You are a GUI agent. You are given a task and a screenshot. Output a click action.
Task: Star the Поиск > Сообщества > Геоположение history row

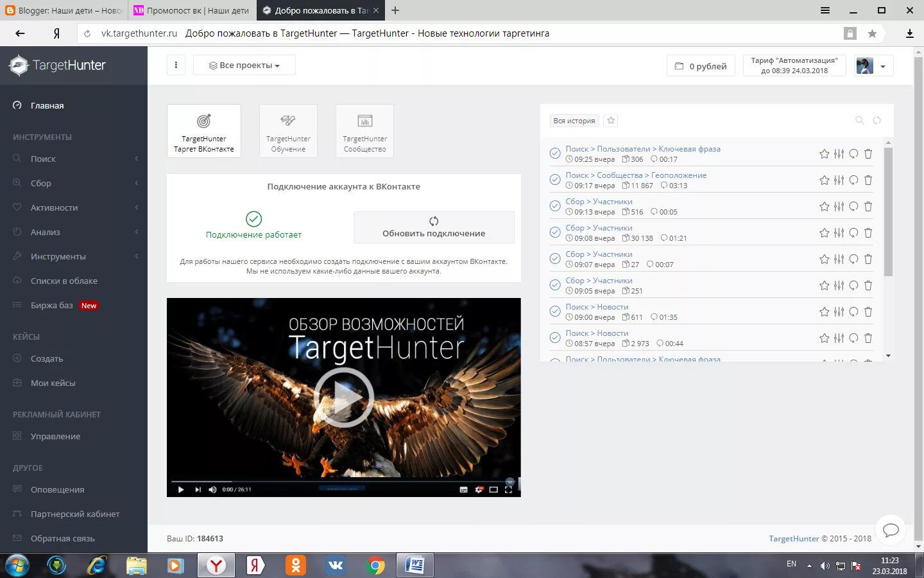[825, 180]
